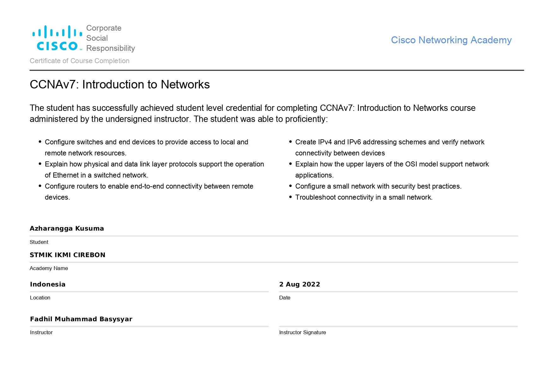
Task: Click the Troubleshoot connectivity bullet point
Action: (x=364, y=197)
